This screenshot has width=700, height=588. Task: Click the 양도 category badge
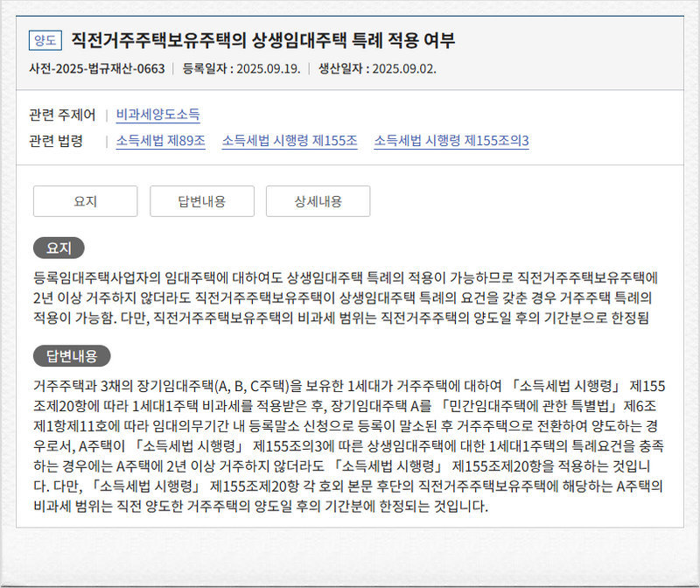coord(45,40)
